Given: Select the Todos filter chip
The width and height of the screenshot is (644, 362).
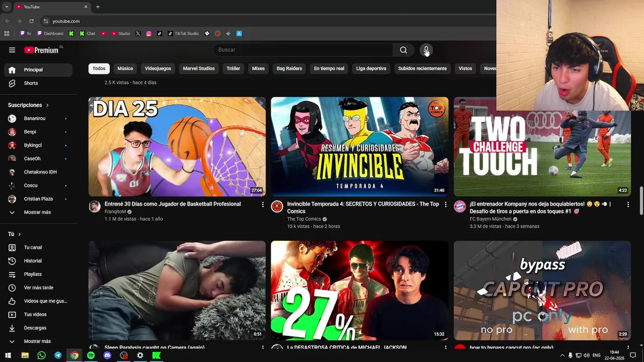Looking at the screenshot, I should 99,68.
